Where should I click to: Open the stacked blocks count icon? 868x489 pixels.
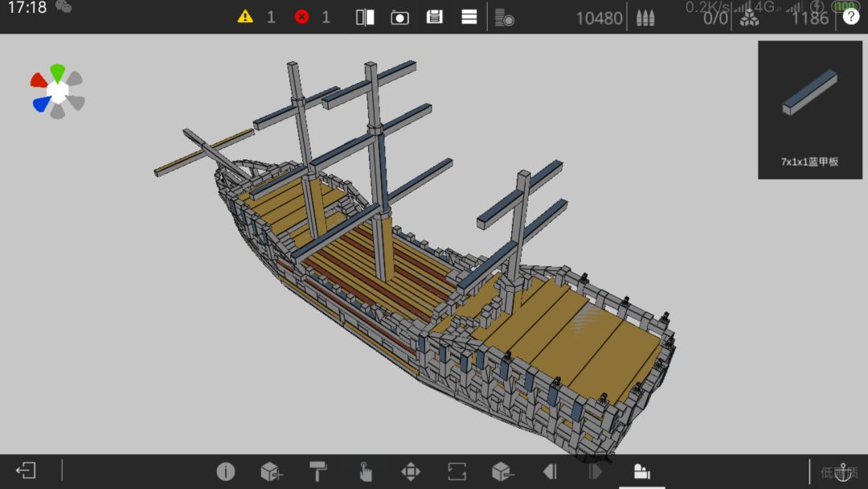pyautogui.click(x=750, y=18)
